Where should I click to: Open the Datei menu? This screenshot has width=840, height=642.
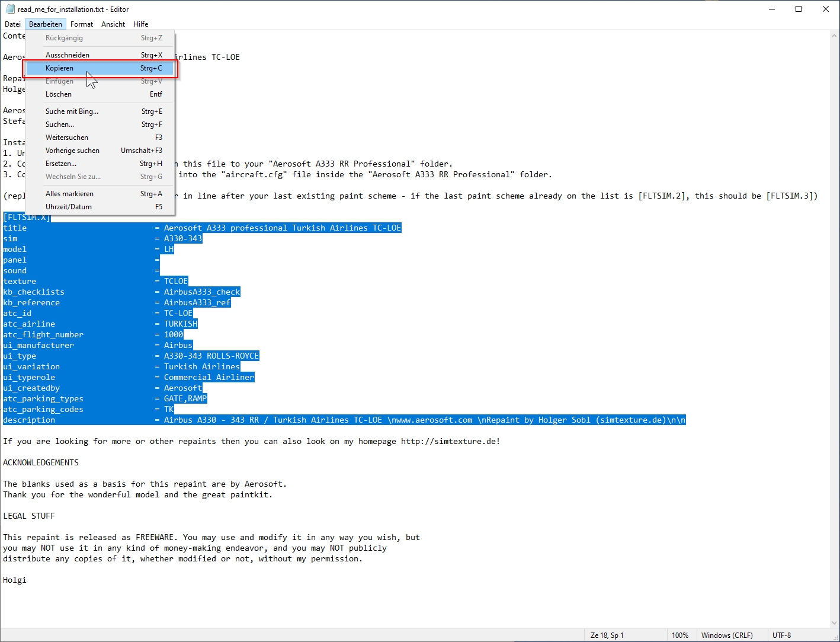[12, 24]
